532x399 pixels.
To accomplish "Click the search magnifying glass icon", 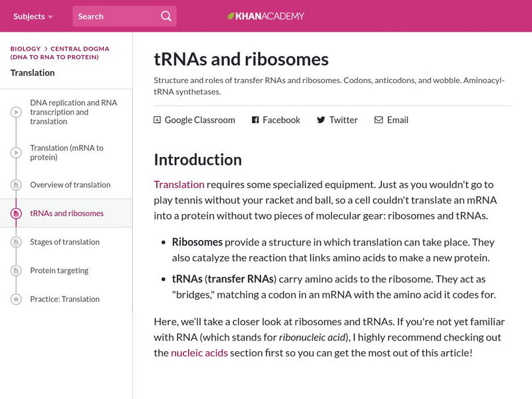I will (x=166, y=15).
